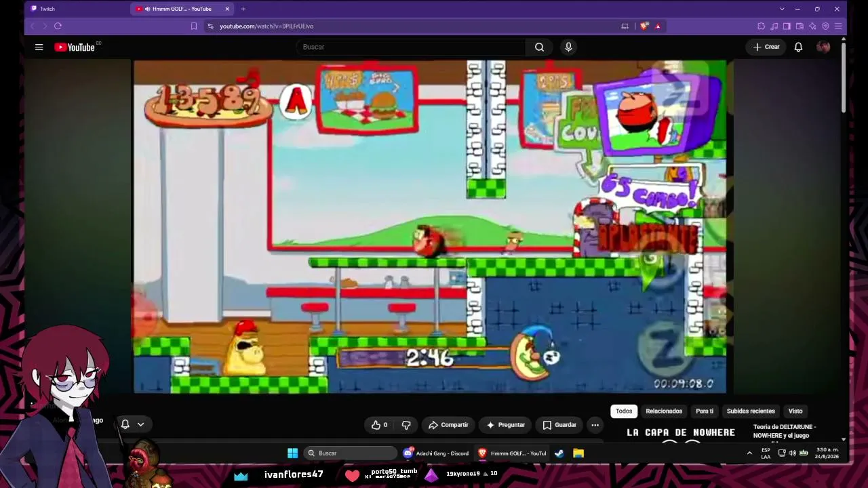Open Steam from the taskbar

point(559,453)
